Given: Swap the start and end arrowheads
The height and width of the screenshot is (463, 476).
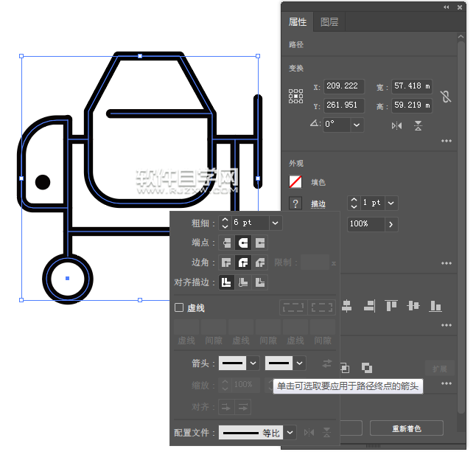Looking at the screenshot, I should click(x=327, y=363).
